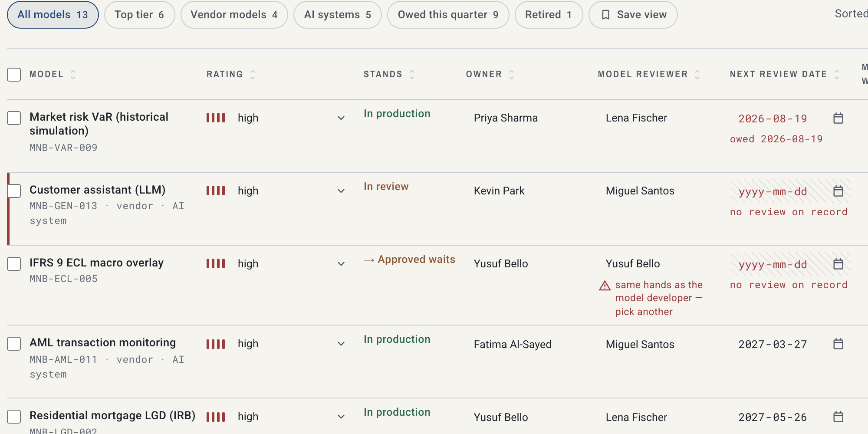
Task: Switch to the AI systems filter
Action: coord(337,15)
